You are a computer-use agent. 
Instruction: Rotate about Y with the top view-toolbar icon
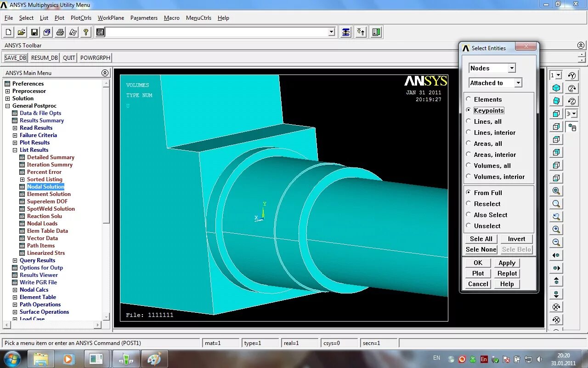572,75
